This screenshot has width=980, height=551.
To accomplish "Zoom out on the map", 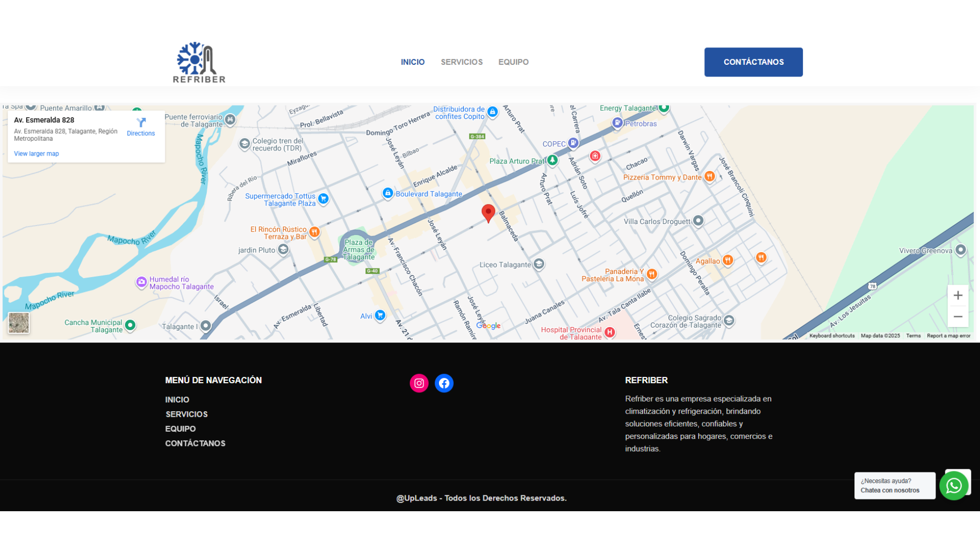I will [958, 317].
